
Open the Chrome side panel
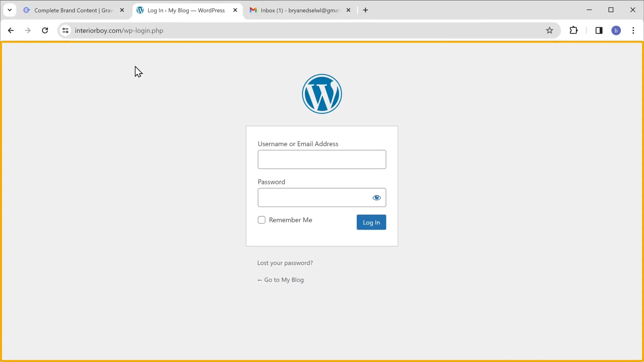pyautogui.click(x=599, y=31)
